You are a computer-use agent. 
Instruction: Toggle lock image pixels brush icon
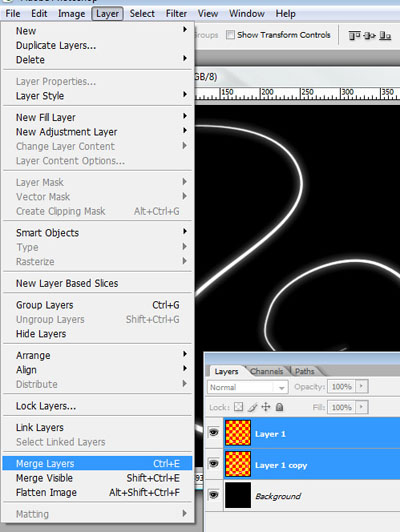[x=252, y=407]
